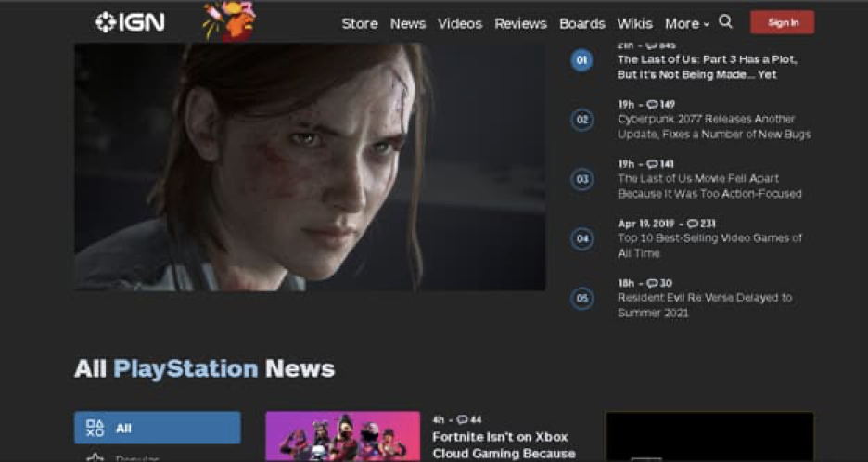Click the All PlayStation News heading
The image size is (868, 462).
click(x=204, y=369)
